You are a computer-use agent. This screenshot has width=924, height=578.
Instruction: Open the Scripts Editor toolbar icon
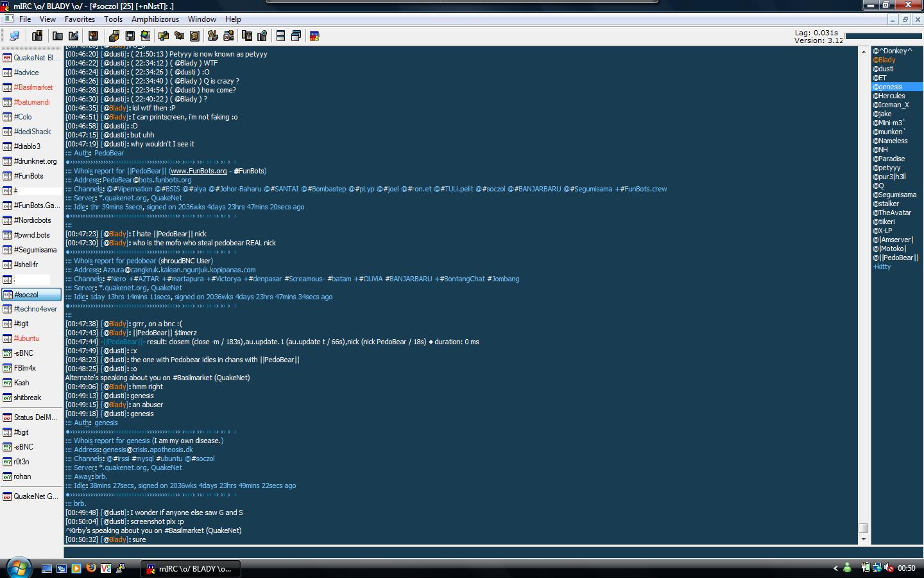pyautogui.click(x=93, y=36)
